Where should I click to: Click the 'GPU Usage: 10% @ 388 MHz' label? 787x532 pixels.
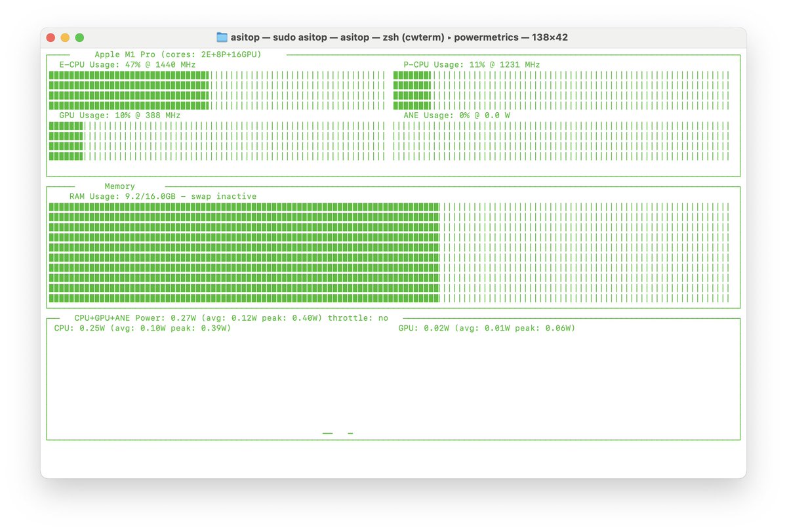pos(120,115)
